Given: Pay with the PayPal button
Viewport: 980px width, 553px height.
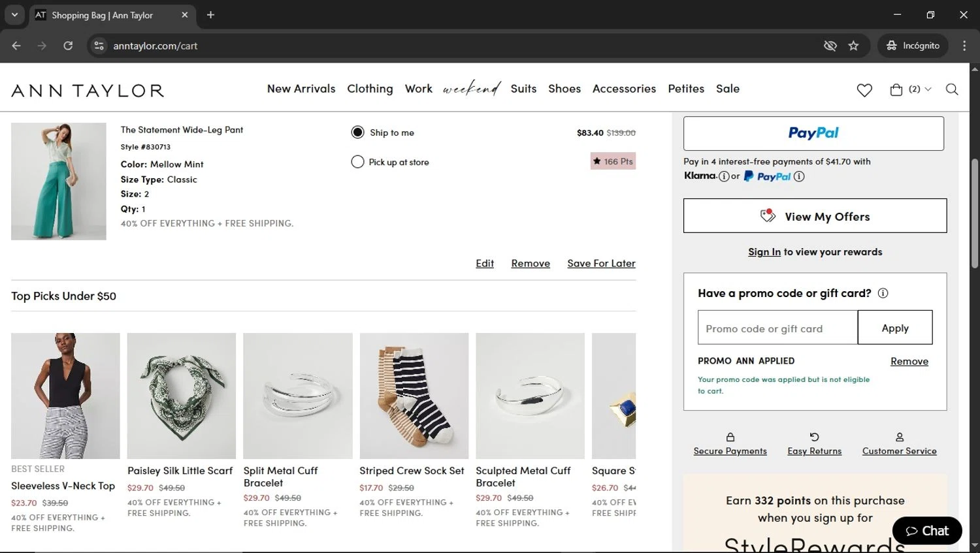Looking at the screenshot, I should click(813, 133).
